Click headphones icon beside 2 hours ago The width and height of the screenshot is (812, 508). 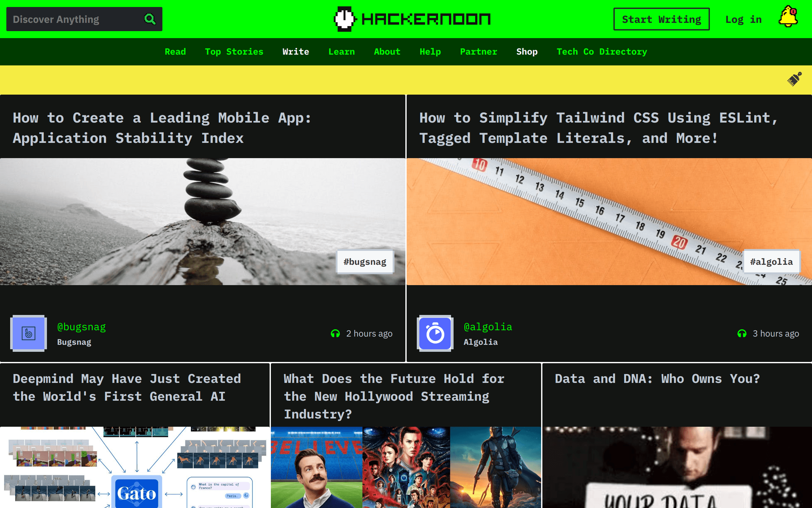point(335,334)
